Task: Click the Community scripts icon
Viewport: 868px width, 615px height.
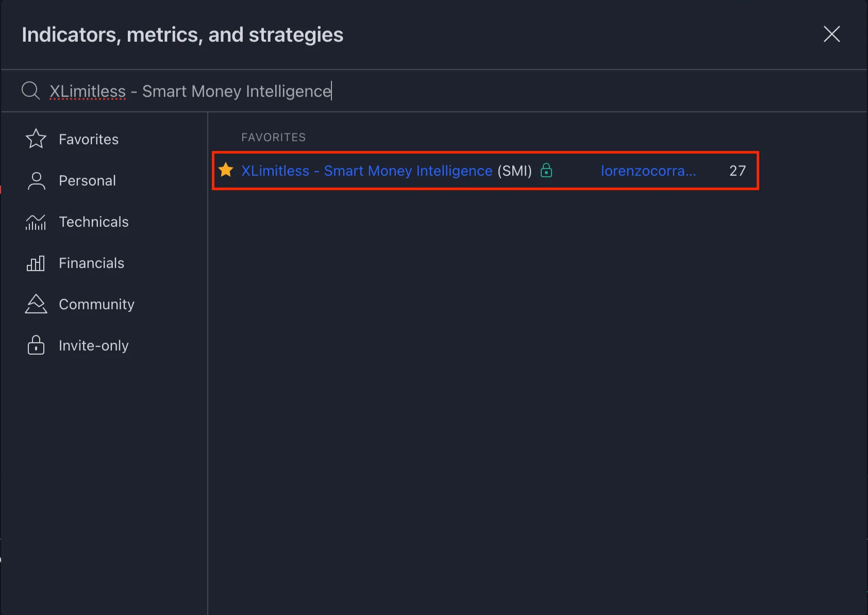Action: pos(36,304)
